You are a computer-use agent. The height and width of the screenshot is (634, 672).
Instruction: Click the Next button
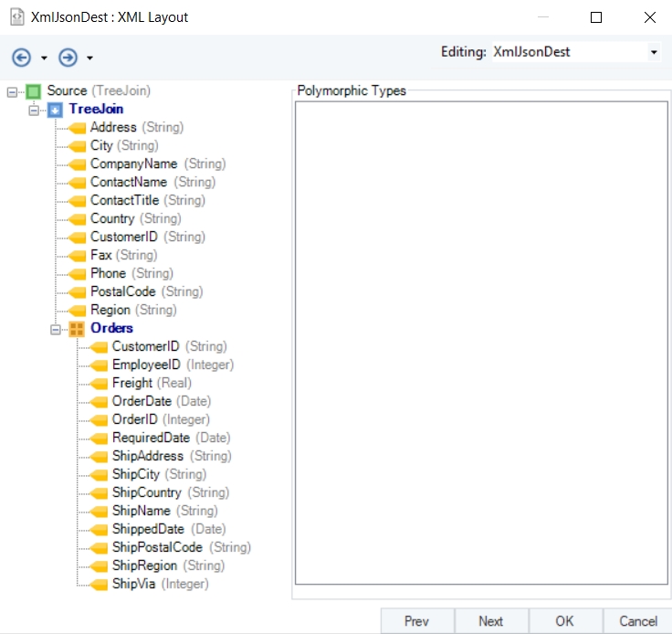(x=490, y=620)
